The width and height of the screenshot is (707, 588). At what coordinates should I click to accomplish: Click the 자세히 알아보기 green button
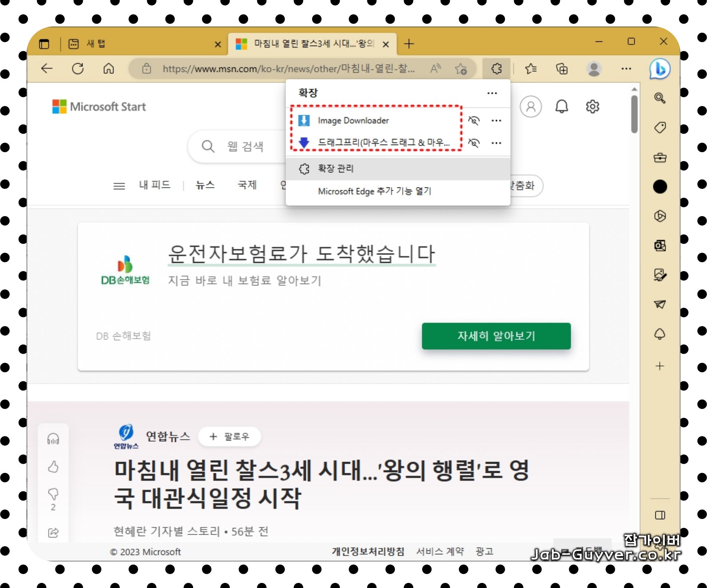coord(496,336)
